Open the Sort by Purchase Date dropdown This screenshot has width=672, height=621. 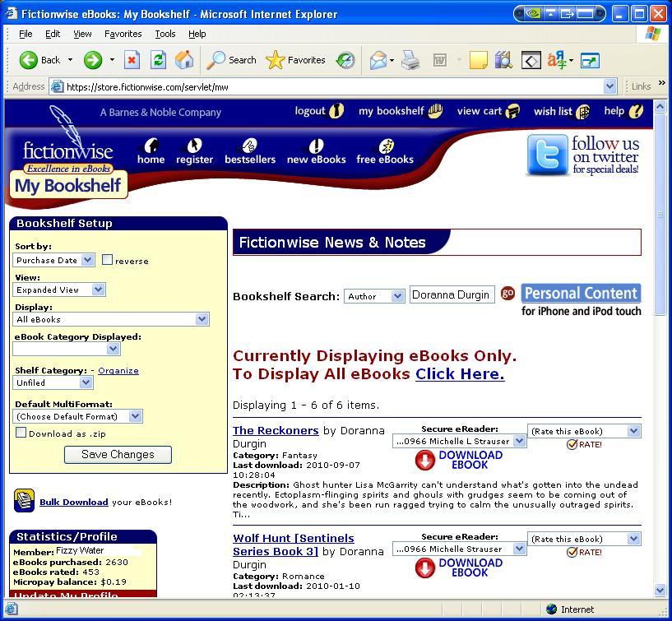click(x=53, y=260)
